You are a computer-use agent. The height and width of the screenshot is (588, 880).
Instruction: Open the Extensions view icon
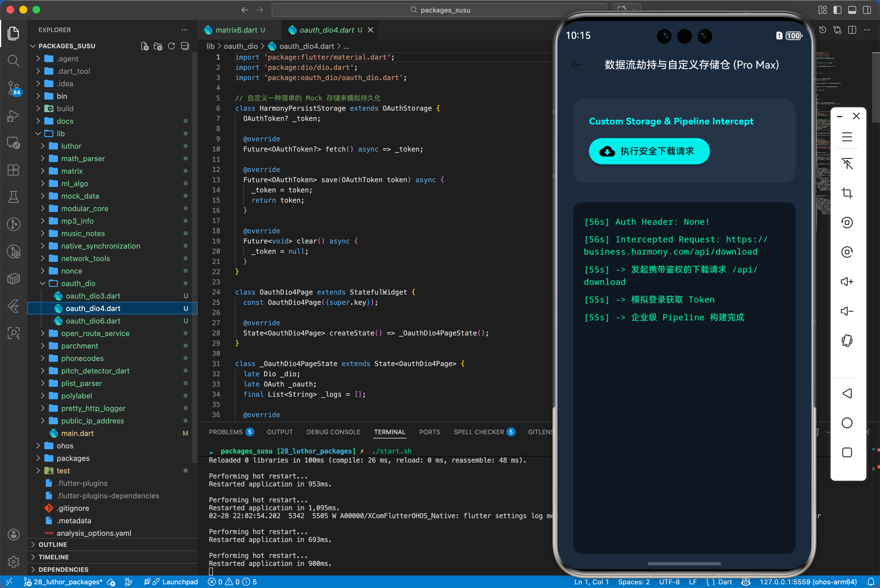pyautogui.click(x=14, y=170)
